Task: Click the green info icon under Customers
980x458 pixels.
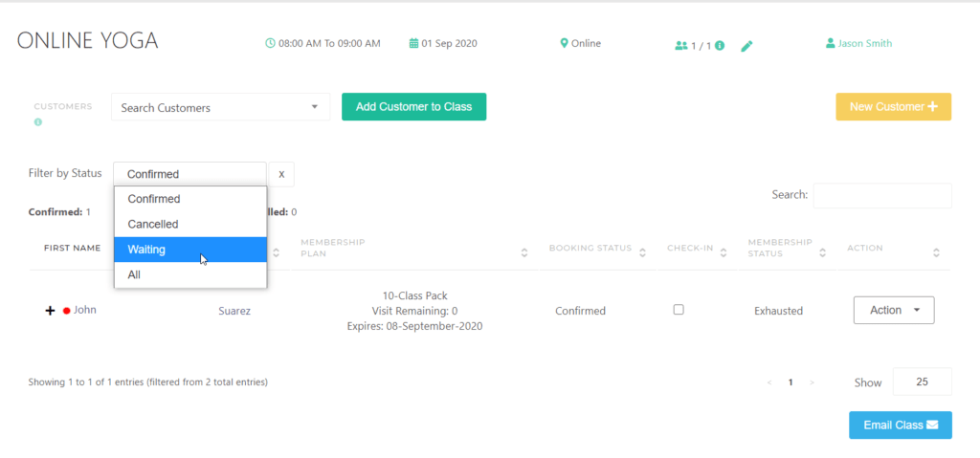Action: coord(38,122)
